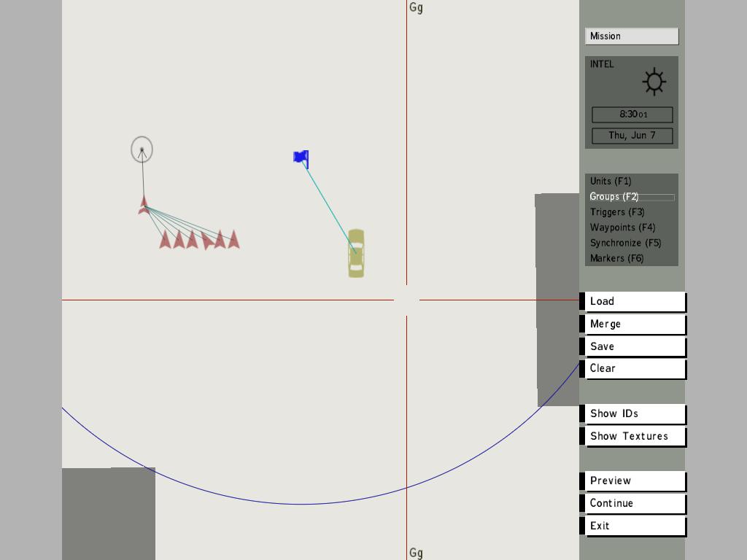Select the blue flag marker on the map
747x560 pixels.
[301, 159]
